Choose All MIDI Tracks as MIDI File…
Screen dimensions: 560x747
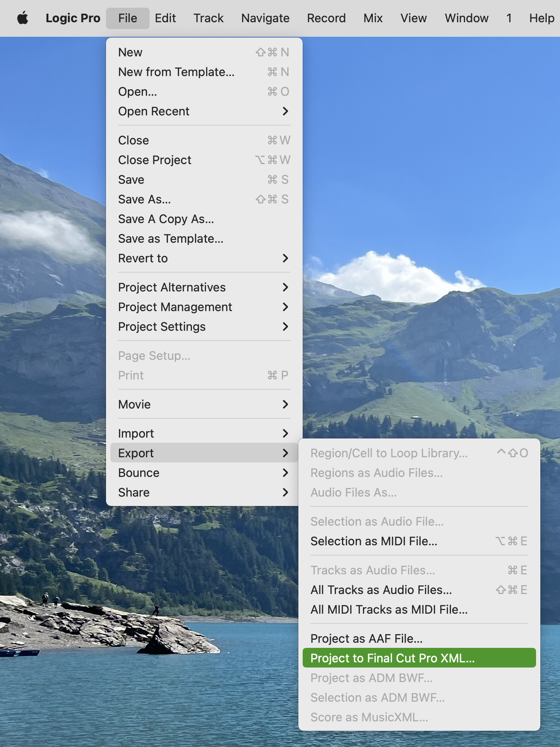[x=419, y=609]
